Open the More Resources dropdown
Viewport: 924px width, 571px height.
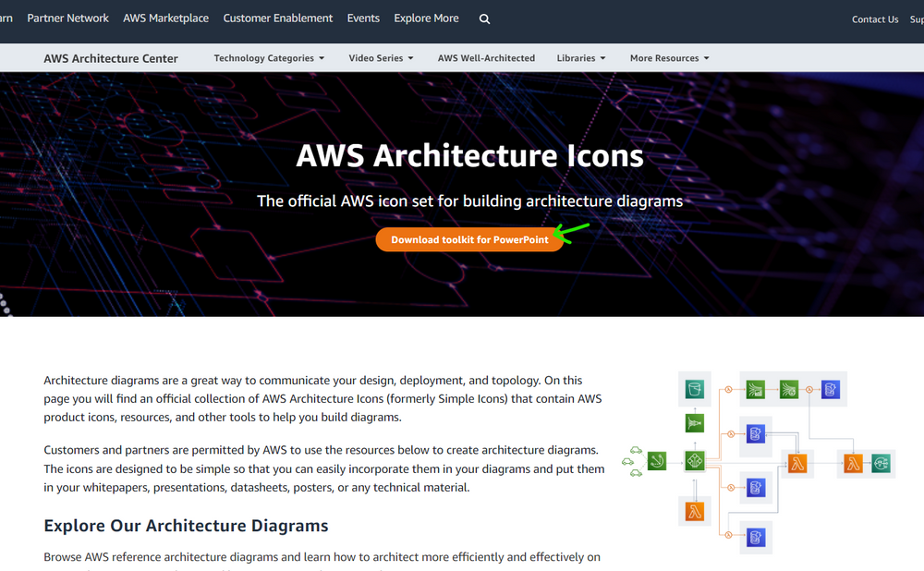click(x=669, y=57)
